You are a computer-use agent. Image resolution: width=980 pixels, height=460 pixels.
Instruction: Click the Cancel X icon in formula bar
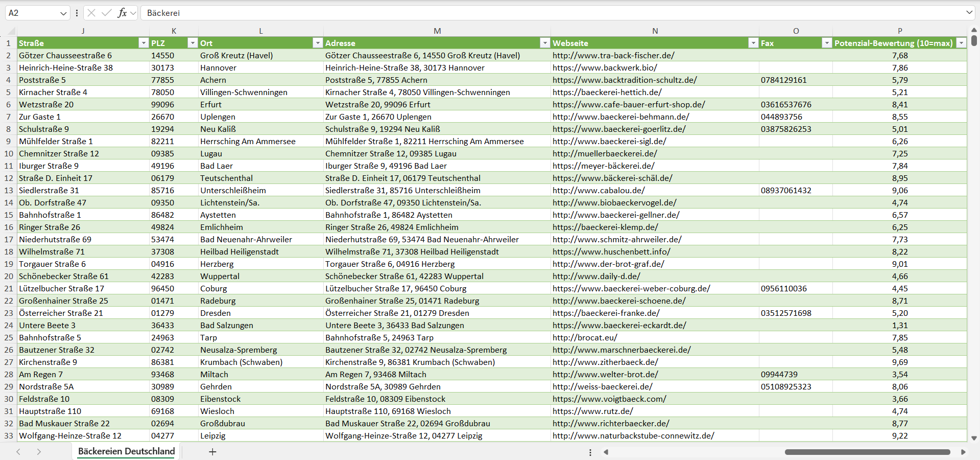(x=91, y=13)
